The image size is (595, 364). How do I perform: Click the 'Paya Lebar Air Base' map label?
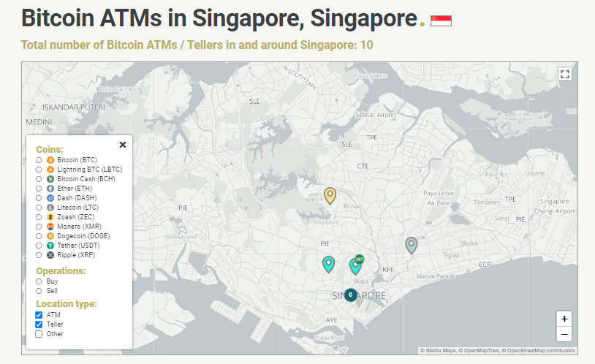coord(439,198)
